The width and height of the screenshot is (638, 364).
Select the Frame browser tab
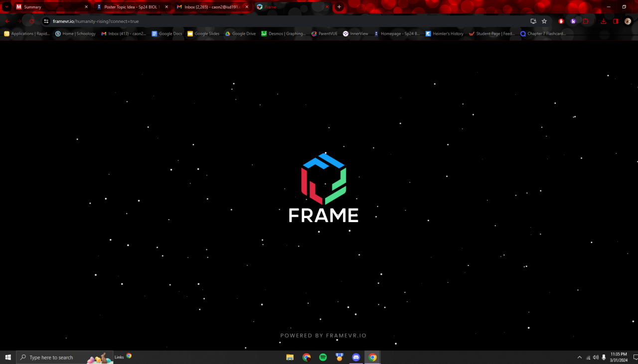tap(293, 7)
